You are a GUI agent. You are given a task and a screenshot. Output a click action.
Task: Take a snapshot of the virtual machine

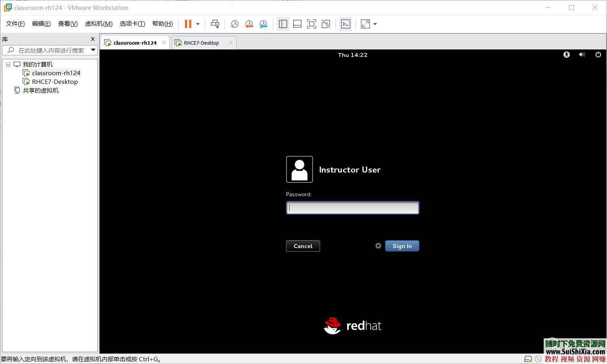point(234,24)
